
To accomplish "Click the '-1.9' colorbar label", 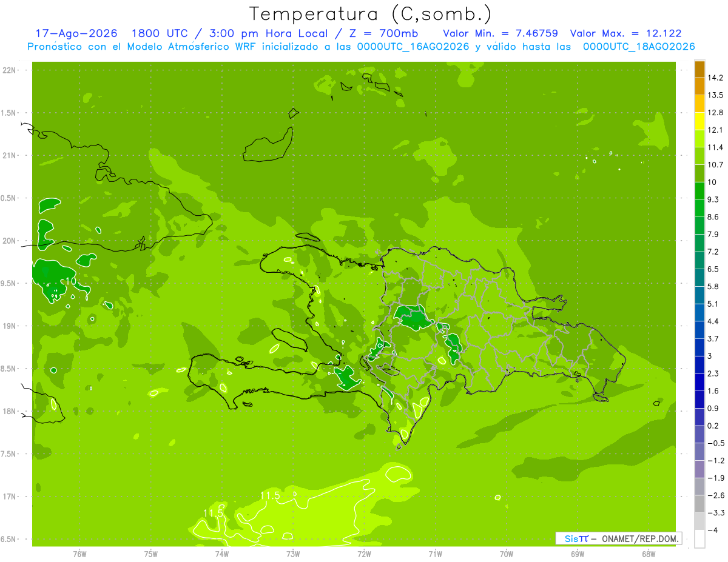I will (x=716, y=478).
